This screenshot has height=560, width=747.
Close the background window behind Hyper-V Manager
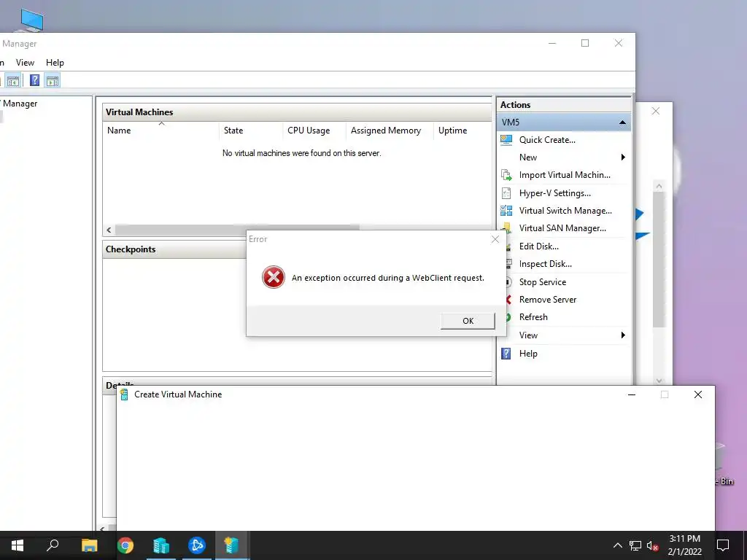click(x=656, y=111)
